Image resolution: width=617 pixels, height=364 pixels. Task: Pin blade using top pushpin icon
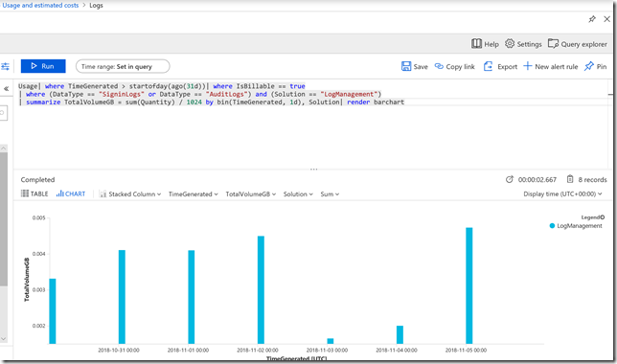(x=592, y=19)
